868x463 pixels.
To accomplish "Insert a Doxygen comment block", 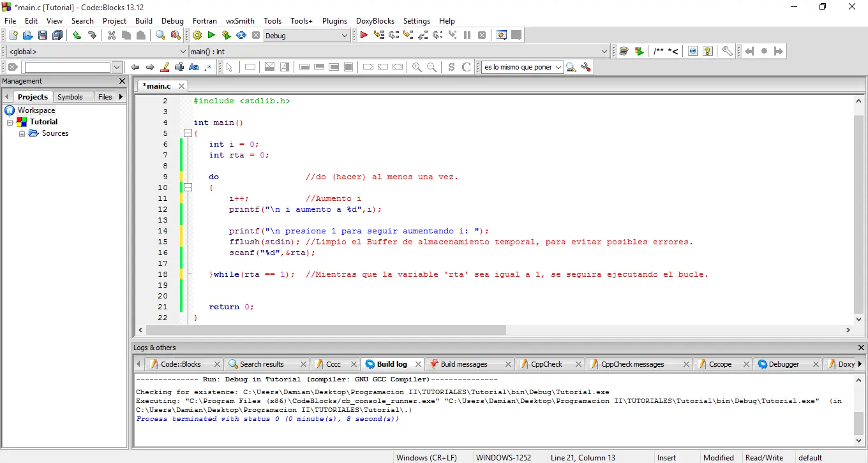I will (x=659, y=51).
